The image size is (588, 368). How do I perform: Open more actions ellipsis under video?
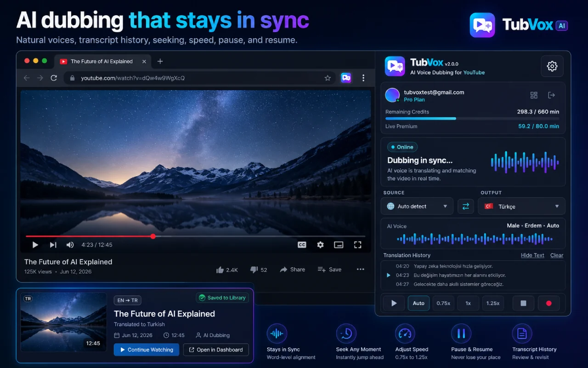[361, 270]
